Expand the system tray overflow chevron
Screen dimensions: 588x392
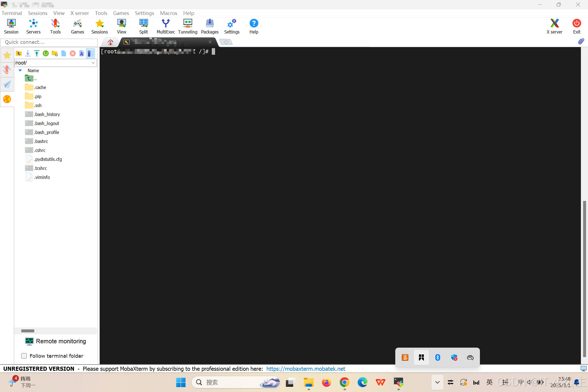[437, 382]
